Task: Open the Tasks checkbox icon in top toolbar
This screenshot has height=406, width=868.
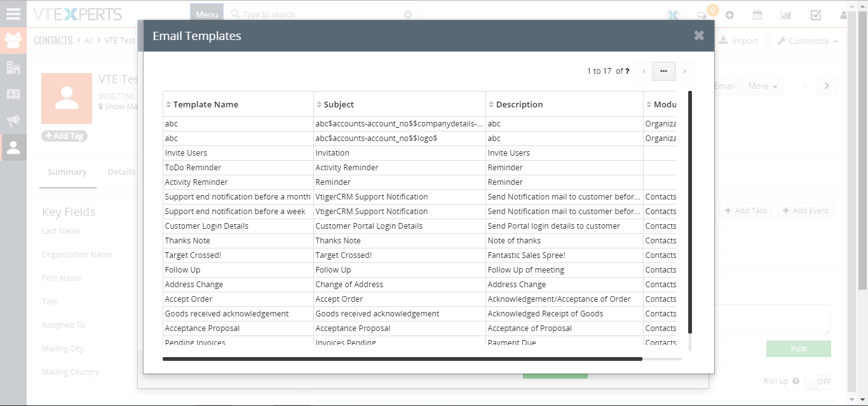Action: pos(816,14)
